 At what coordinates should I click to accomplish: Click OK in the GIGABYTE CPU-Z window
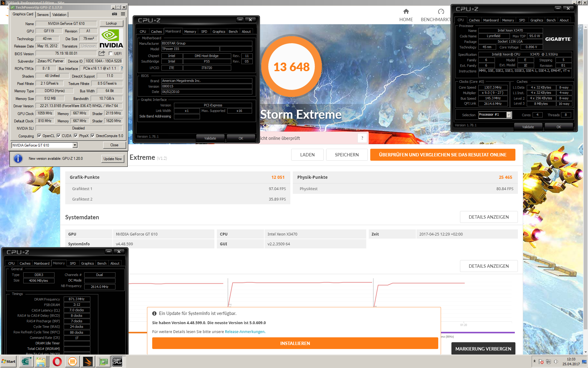559,127
